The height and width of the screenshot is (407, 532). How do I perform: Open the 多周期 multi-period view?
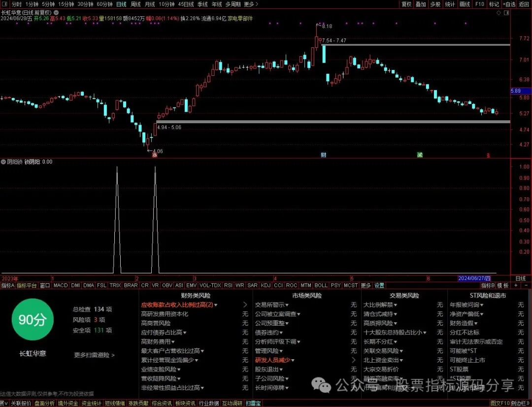(x=233, y=4)
